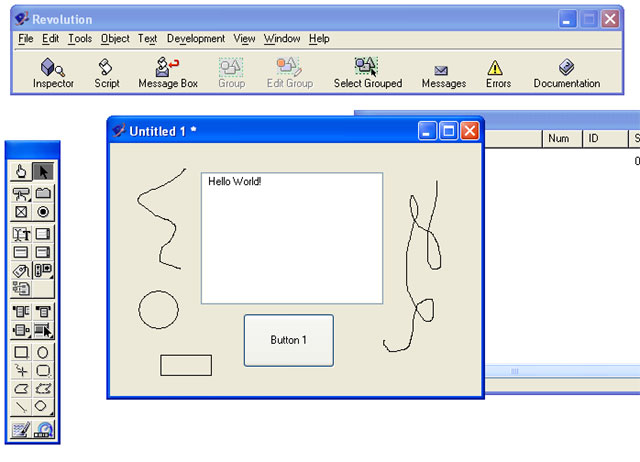Choose the tabbed button tool in palette
This screenshot has height=462, width=640.
coord(43,193)
